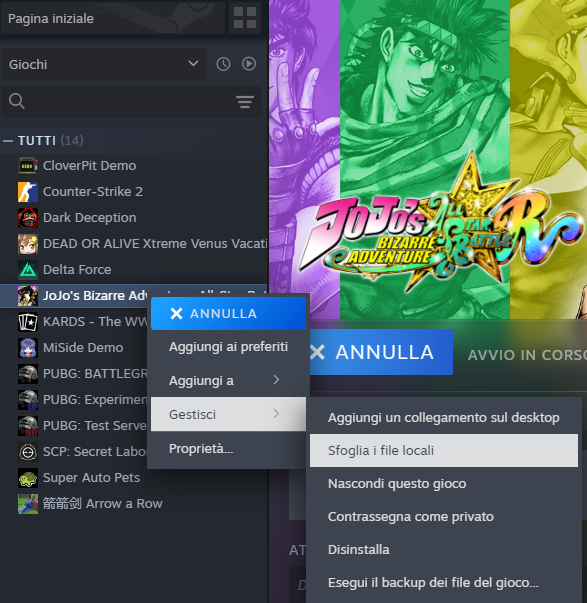This screenshot has width=587, height=603.
Task: Select Aggiungi ai preferiti menu entry
Action: click(x=228, y=347)
